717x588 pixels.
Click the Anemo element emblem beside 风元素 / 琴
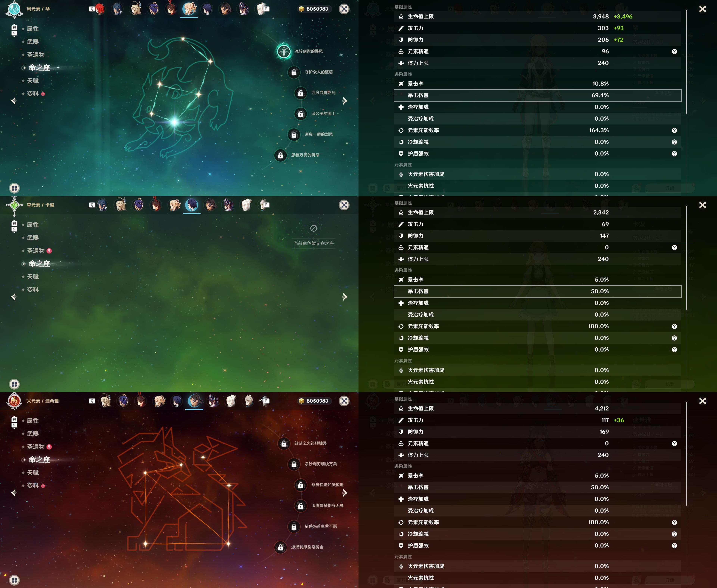tap(14, 9)
